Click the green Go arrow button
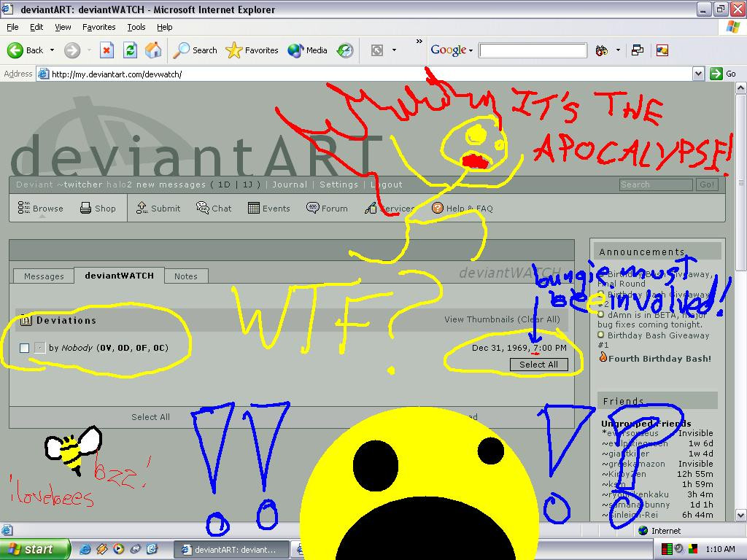 pyautogui.click(x=716, y=74)
